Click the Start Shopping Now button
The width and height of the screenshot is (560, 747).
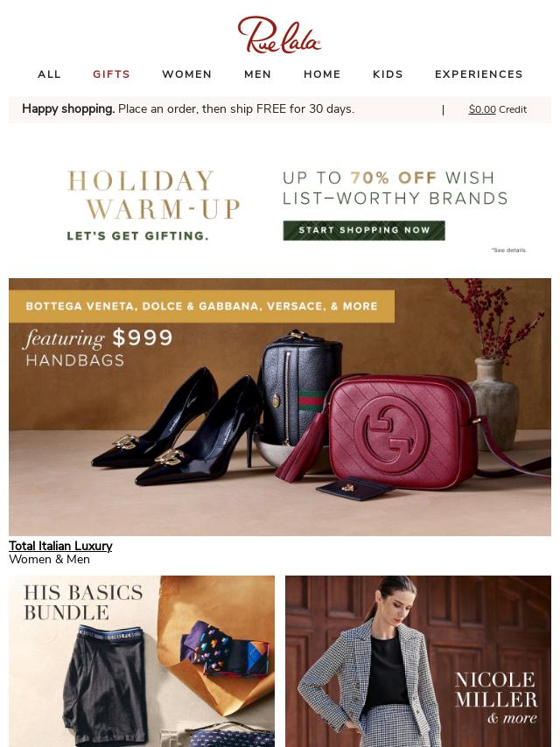coord(364,231)
